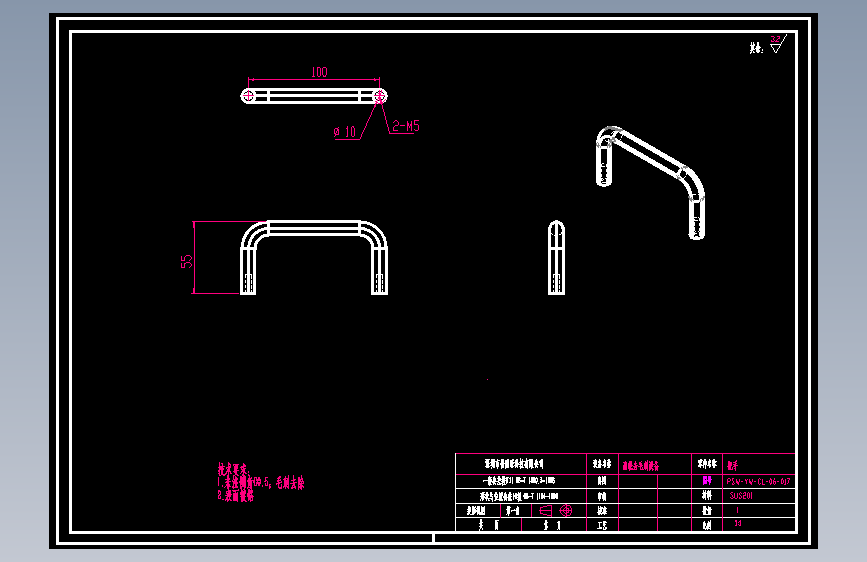Click the left hole center mark in top view

pyautogui.click(x=248, y=96)
